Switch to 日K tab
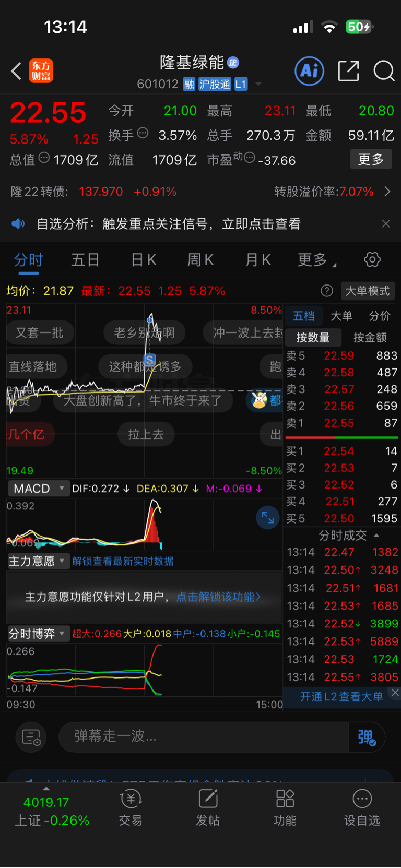The width and height of the screenshot is (401, 868). pyautogui.click(x=144, y=259)
